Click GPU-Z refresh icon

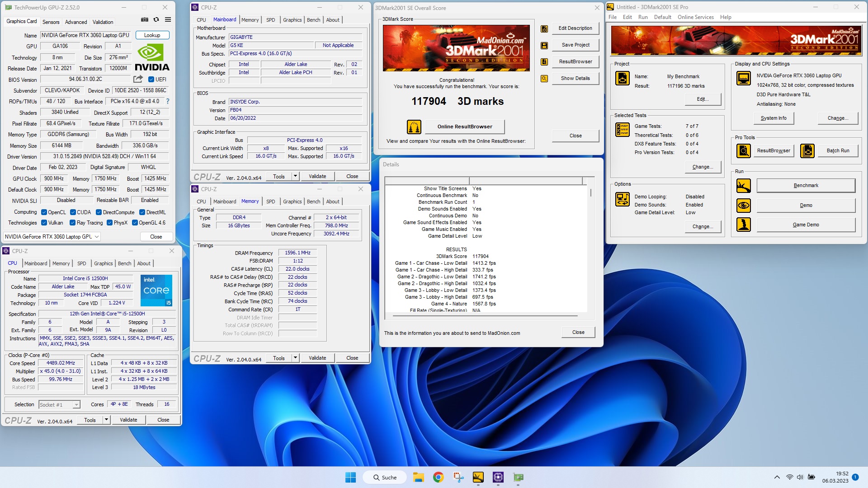tap(156, 19)
